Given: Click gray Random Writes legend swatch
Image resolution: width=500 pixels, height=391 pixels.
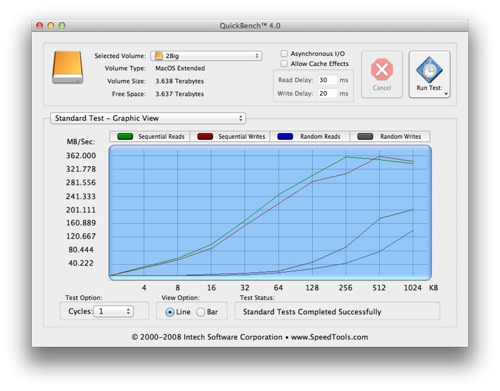Looking at the screenshot, I should (365, 136).
